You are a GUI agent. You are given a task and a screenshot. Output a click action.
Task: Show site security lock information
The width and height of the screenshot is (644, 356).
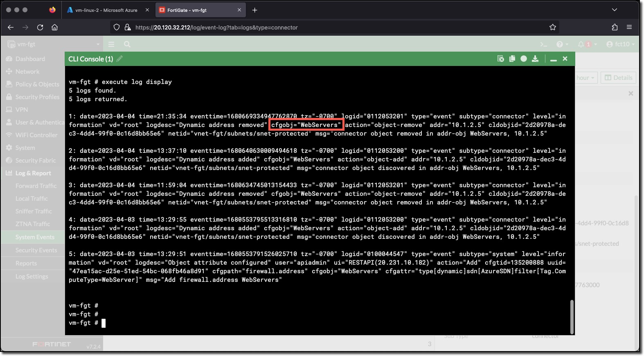tap(127, 27)
